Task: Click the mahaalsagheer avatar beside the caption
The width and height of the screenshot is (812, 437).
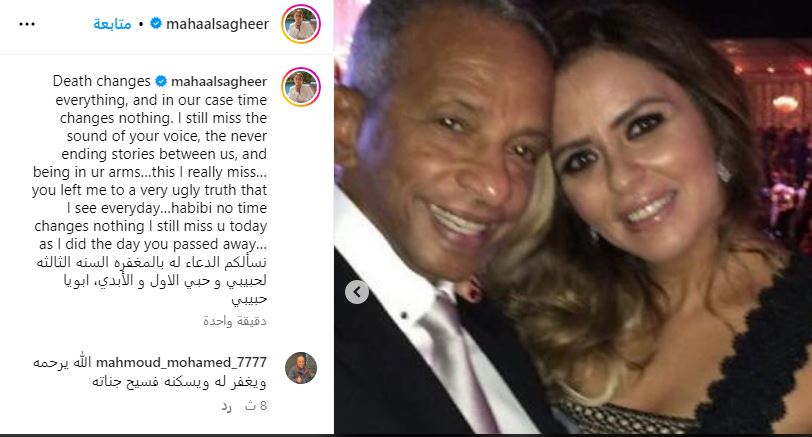Action: click(301, 86)
